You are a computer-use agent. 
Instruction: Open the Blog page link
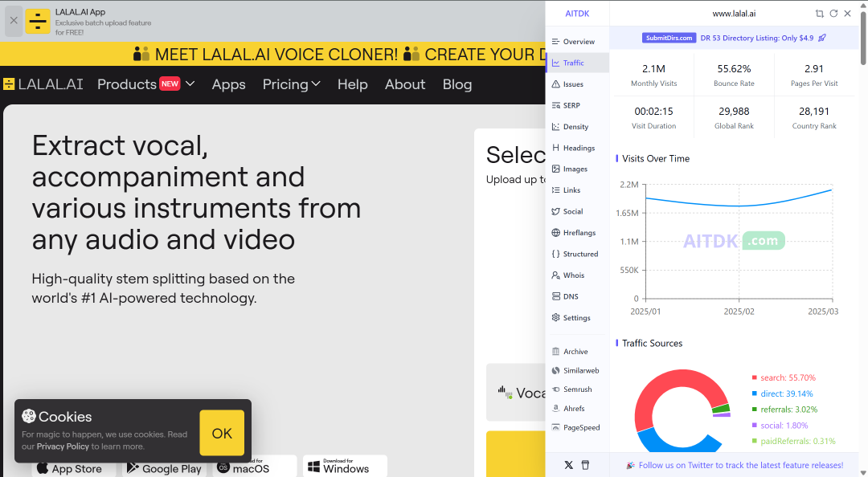click(x=457, y=84)
